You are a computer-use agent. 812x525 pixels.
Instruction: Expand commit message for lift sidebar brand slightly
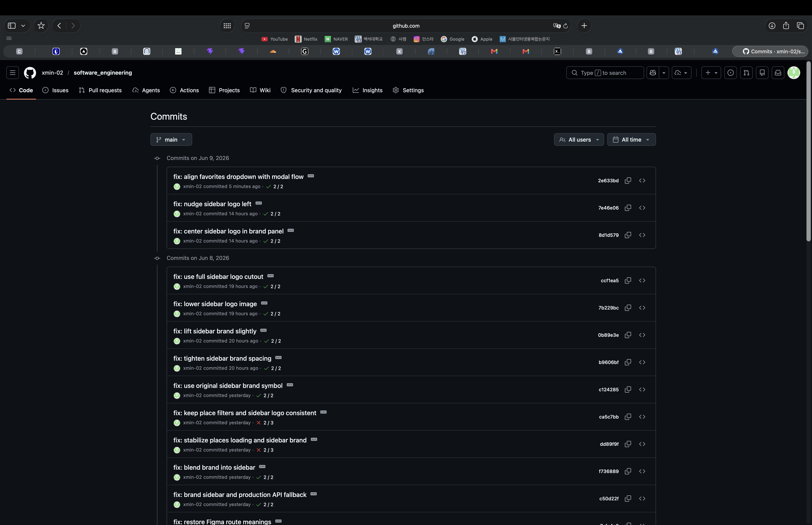pos(263,330)
